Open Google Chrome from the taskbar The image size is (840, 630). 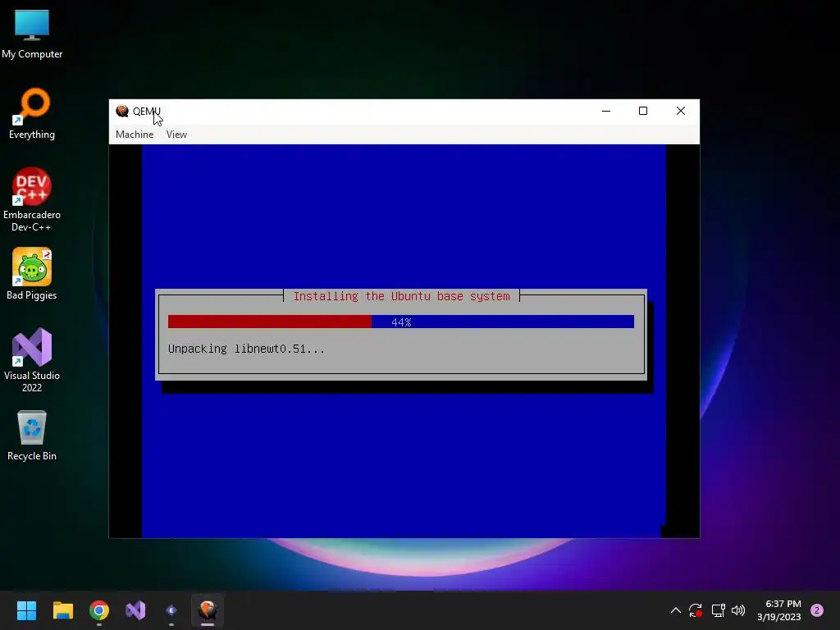click(99, 610)
